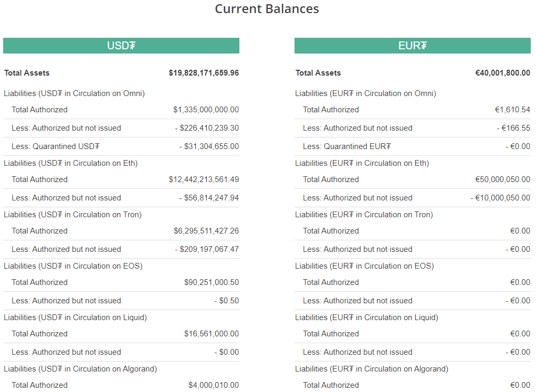The height and width of the screenshot is (392, 536).
Task: Click the USD₮ in Circulation on EOS label
Action: (73, 266)
